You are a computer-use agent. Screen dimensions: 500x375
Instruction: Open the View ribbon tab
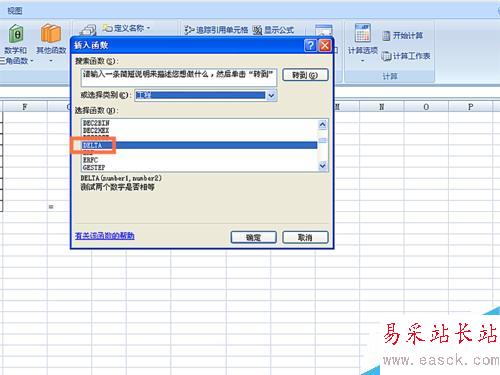15,11
